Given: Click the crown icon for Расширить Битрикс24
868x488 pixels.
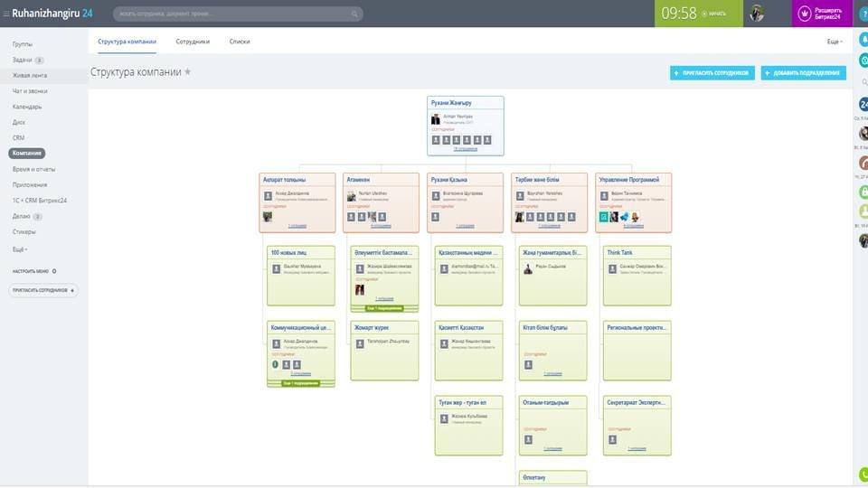Looking at the screenshot, I should [805, 14].
